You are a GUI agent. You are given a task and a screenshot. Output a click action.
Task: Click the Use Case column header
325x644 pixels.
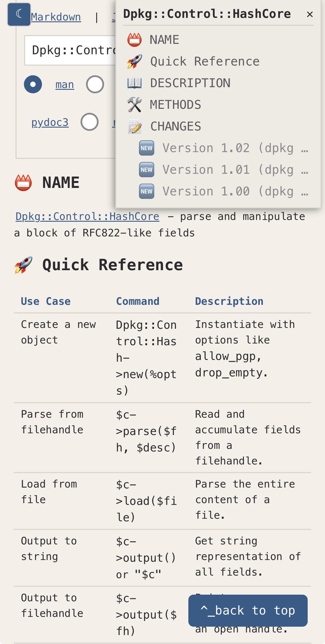coord(46,301)
